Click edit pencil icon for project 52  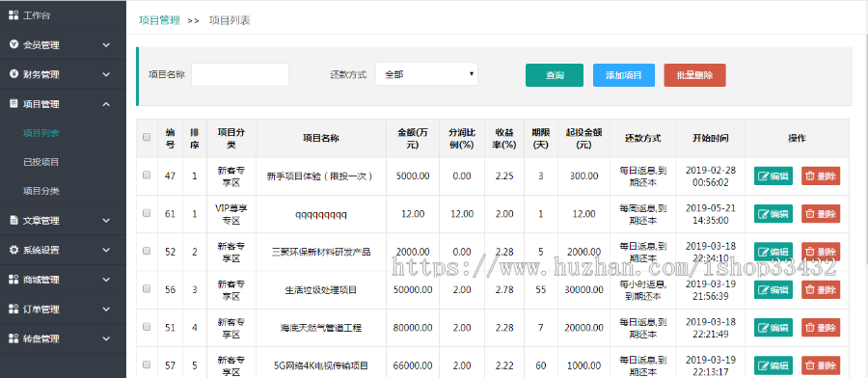click(x=763, y=252)
